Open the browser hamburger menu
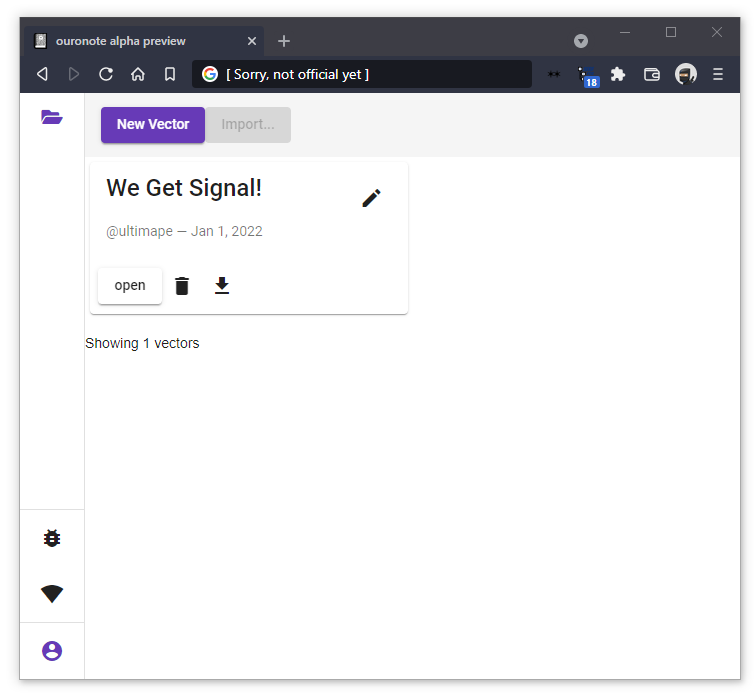The width and height of the screenshot is (754, 695). point(718,74)
